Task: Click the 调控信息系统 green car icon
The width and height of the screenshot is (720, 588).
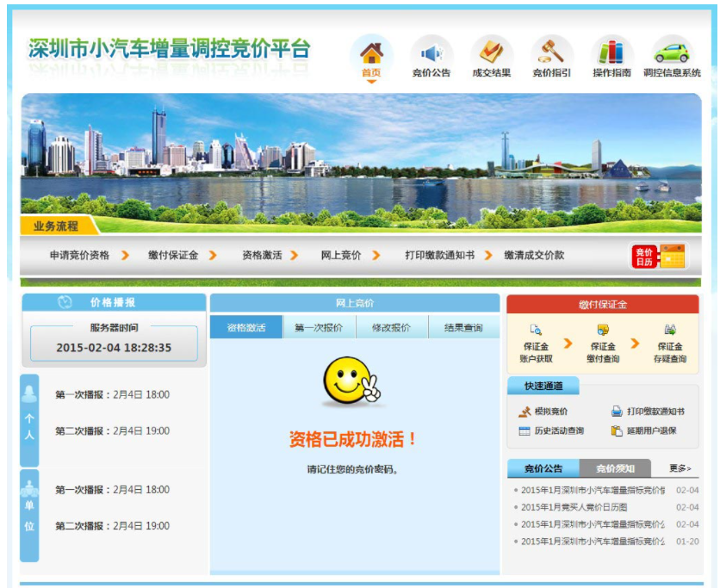Action: click(672, 51)
